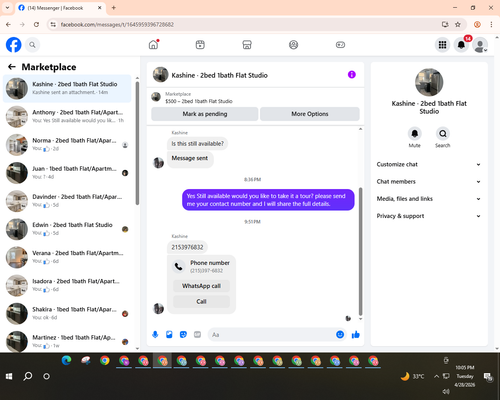Reload the page

pyautogui.click(x=36, y=24)
